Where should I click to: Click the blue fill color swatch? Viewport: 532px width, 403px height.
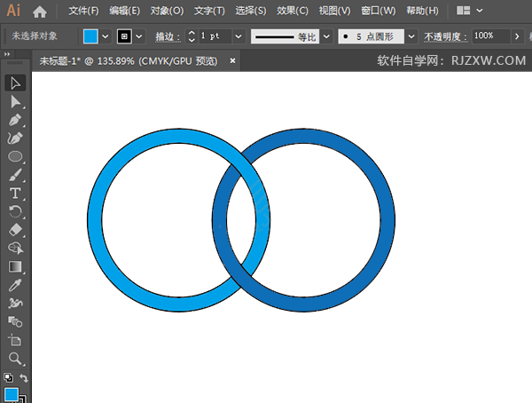click(90, 36)
